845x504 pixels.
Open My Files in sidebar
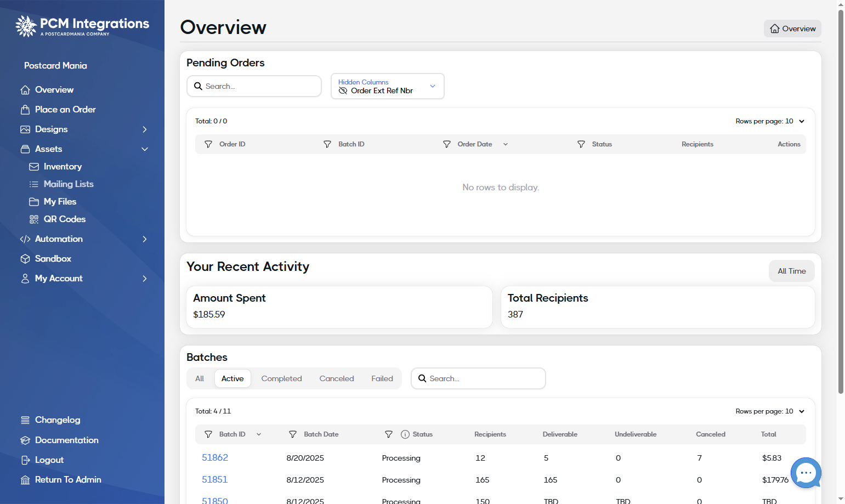[60, 202]
